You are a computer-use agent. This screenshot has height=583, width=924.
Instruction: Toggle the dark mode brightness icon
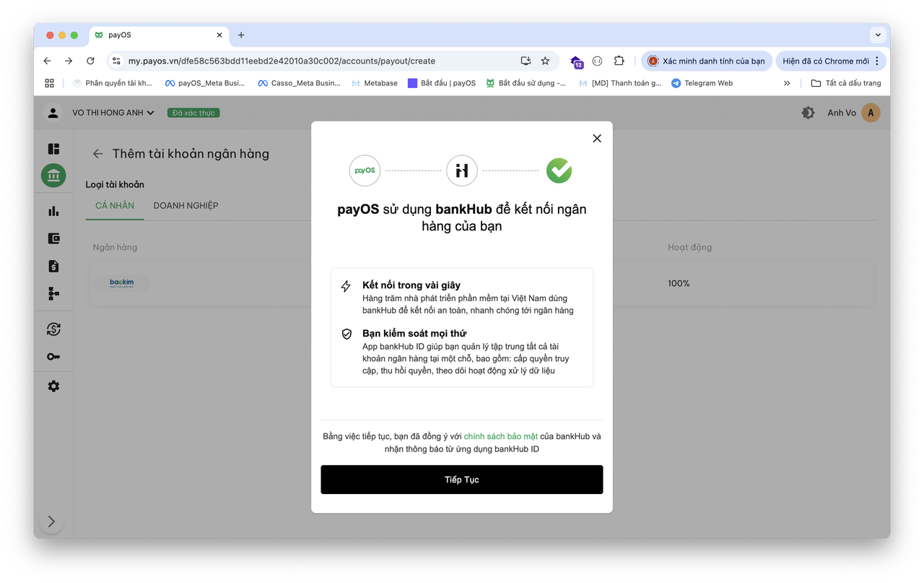[x=808, y=113]
